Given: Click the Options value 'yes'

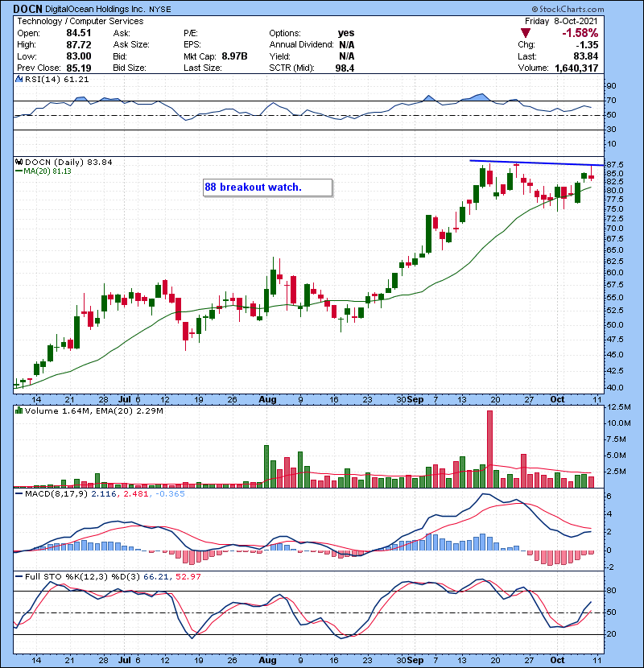Looking at the screenshot, I should (x=346, y=33).
